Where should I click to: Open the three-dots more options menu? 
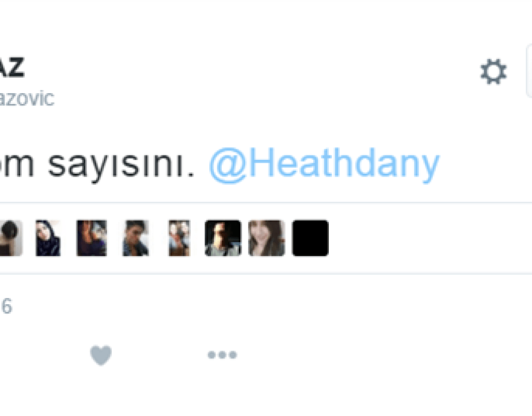[x=222, y=355]
